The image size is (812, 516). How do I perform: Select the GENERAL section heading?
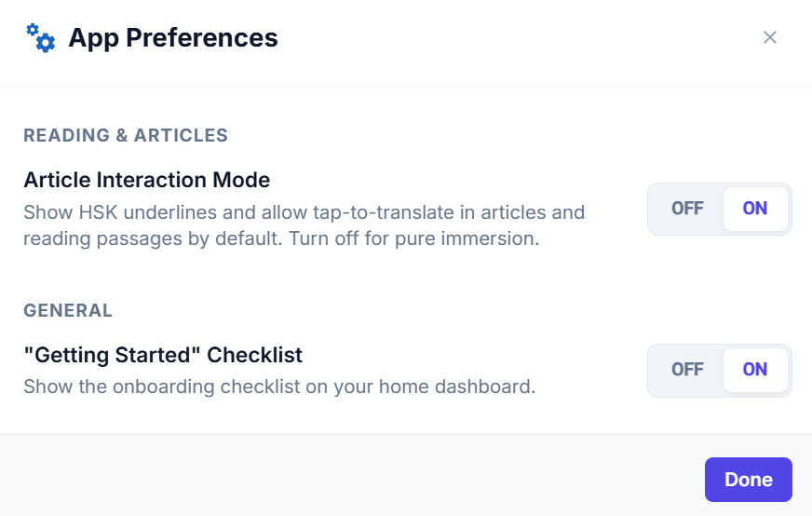pyautogui.click(x=68, y=311)
